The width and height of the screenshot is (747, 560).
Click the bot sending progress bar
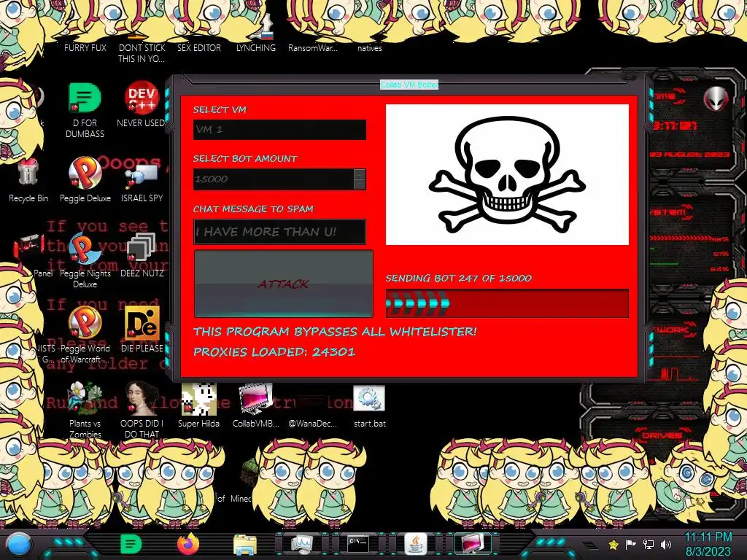507,303
